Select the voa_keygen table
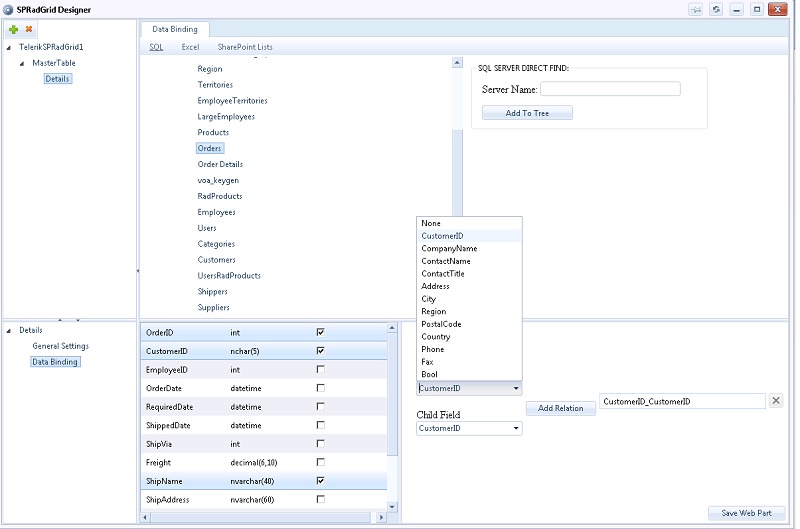The image size is (800, 529). click(x=218, y=180)
